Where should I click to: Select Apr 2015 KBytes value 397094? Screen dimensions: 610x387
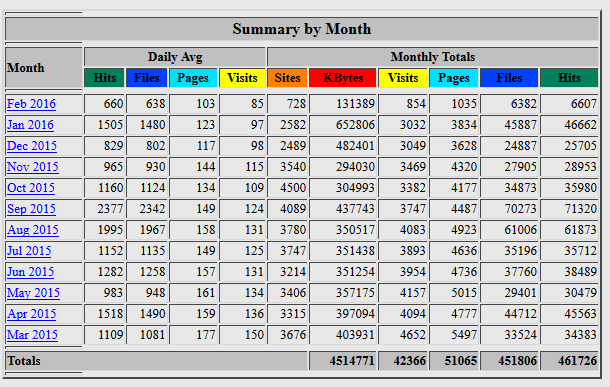[356, 314]
